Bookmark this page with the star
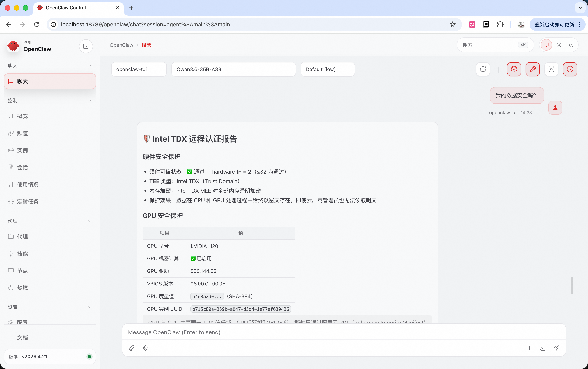The height and width of the screenshot is (369, 588). click(452, 24)
